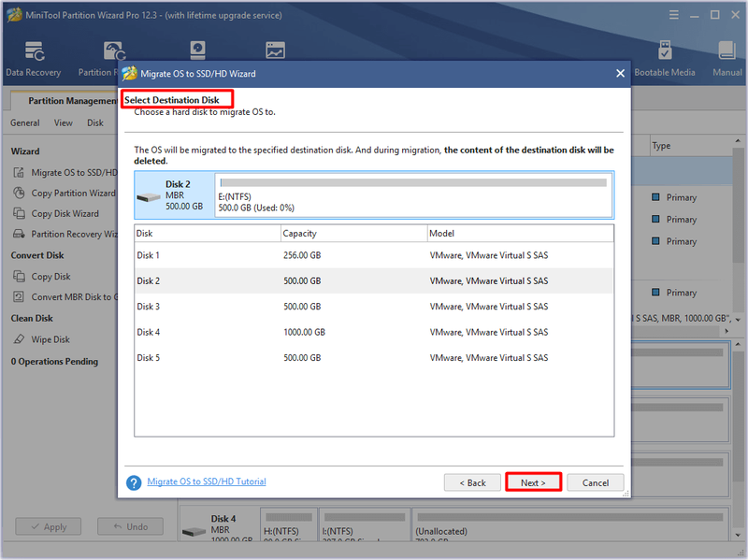748x560 pixels.
Task: Click the Undo button
Action: [x=130, y=527]
